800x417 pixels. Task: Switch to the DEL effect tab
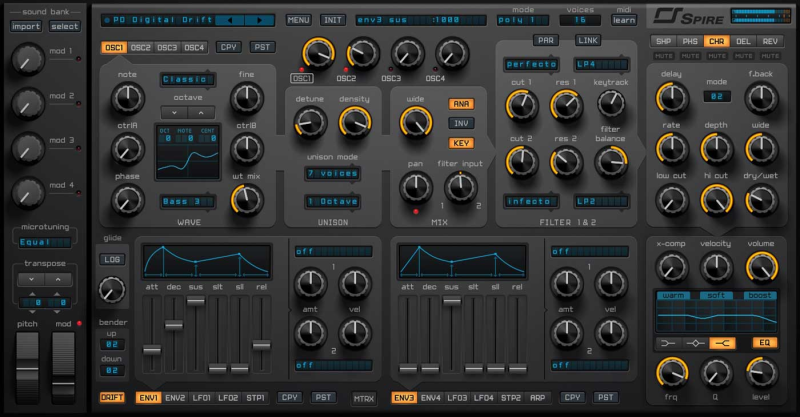(743, 41)
